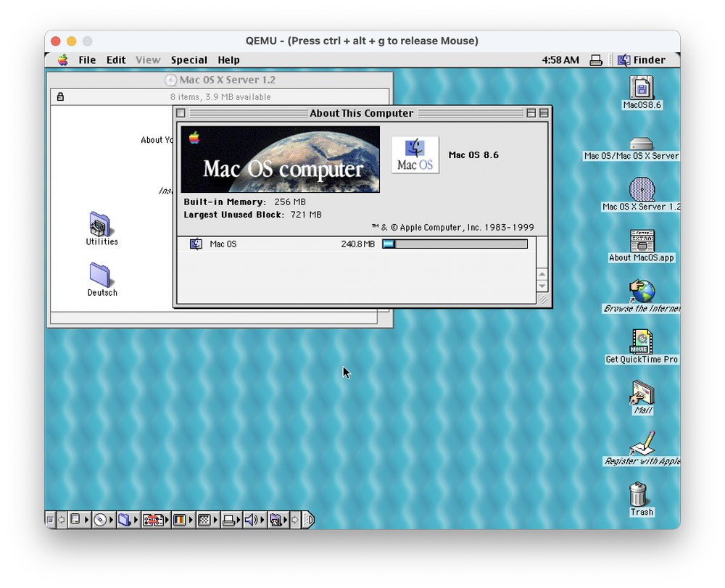Click the scroll down arrow in About This Computer
The image size is (725, 588).
[x=542, y=286]
